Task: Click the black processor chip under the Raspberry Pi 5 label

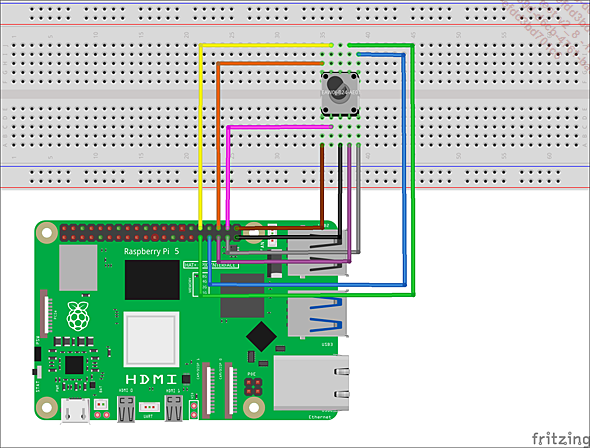Action: 152,280
